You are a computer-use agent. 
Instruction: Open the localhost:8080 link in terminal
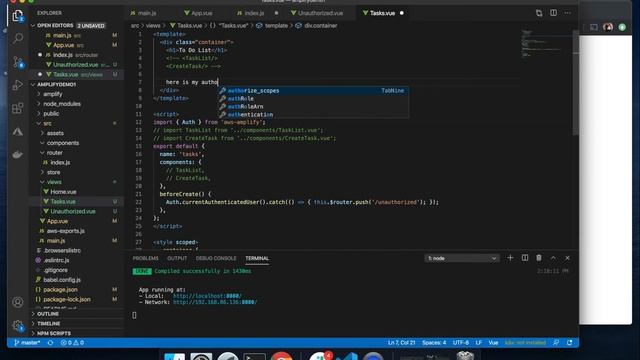(x=207, y=296)
